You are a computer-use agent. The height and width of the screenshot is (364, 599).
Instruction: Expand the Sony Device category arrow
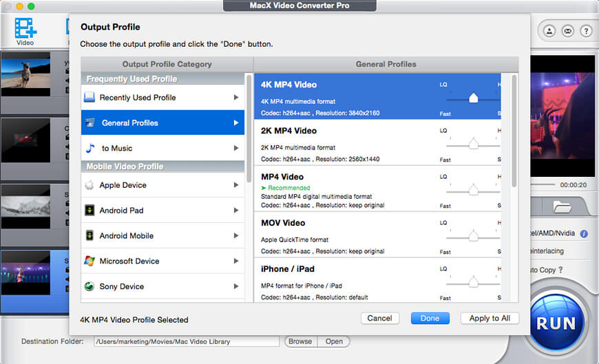pyautogui.click(x=236, y=286)
